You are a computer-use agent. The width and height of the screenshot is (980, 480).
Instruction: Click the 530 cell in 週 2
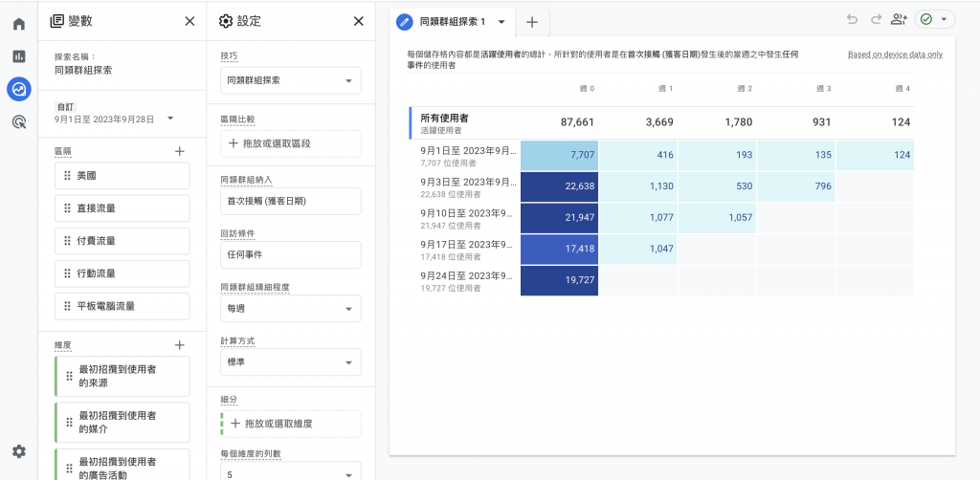pyautogui.click(x=718, y=186)
